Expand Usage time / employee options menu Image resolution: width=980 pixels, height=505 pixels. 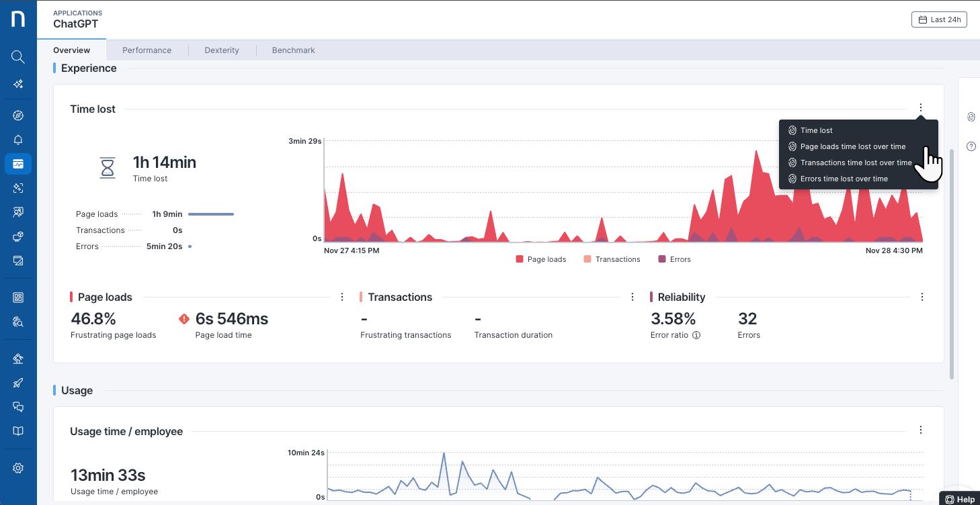click(920, 430)
